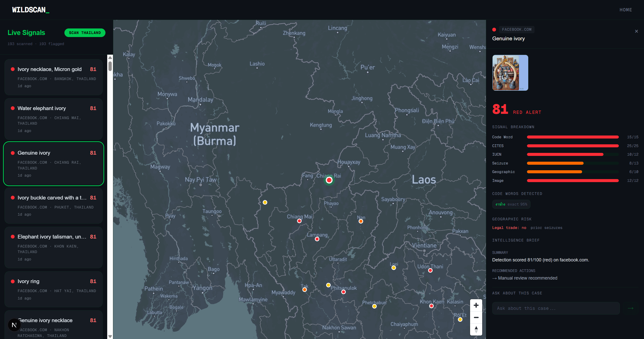This screenshot has width=644, height=339.
Task: Click the 'Legal trade: no' risk text
Action: pyautogui.click(x=509, y=228)
